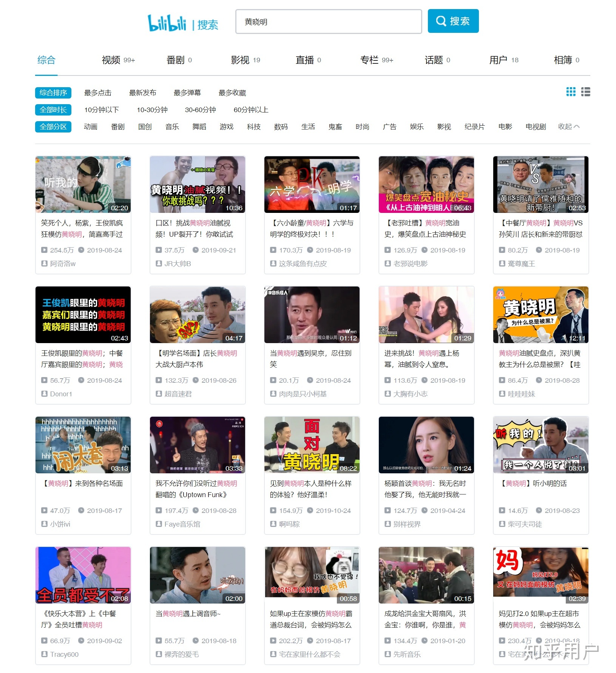This screenshot has height=673, width=616.
Task: Select 60分钟以上 duration filter
Action: click(251, 110)
